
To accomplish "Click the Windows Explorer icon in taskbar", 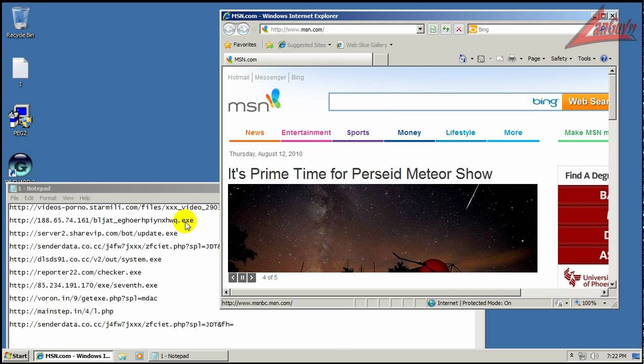I will 122,356.
